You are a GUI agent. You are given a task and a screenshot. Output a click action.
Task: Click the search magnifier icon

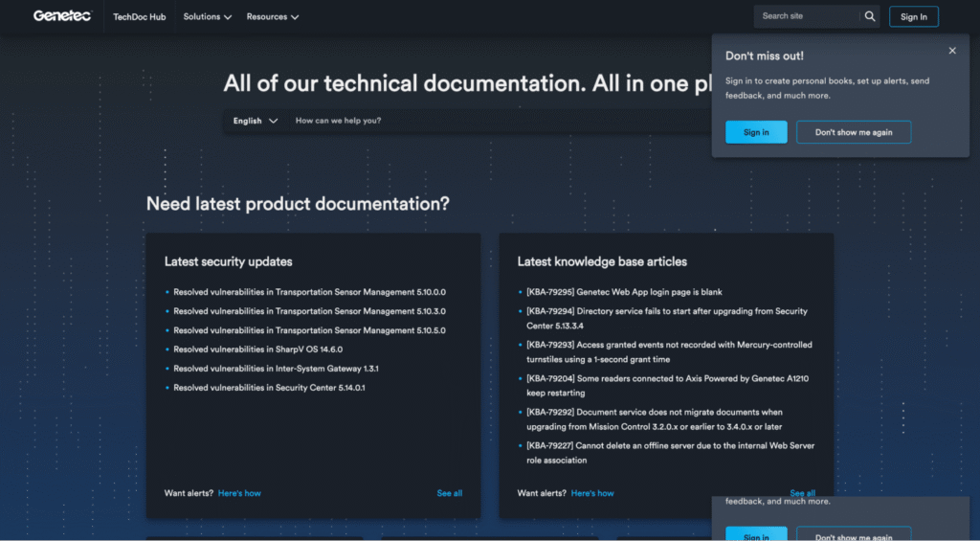(x=869, y=16)
